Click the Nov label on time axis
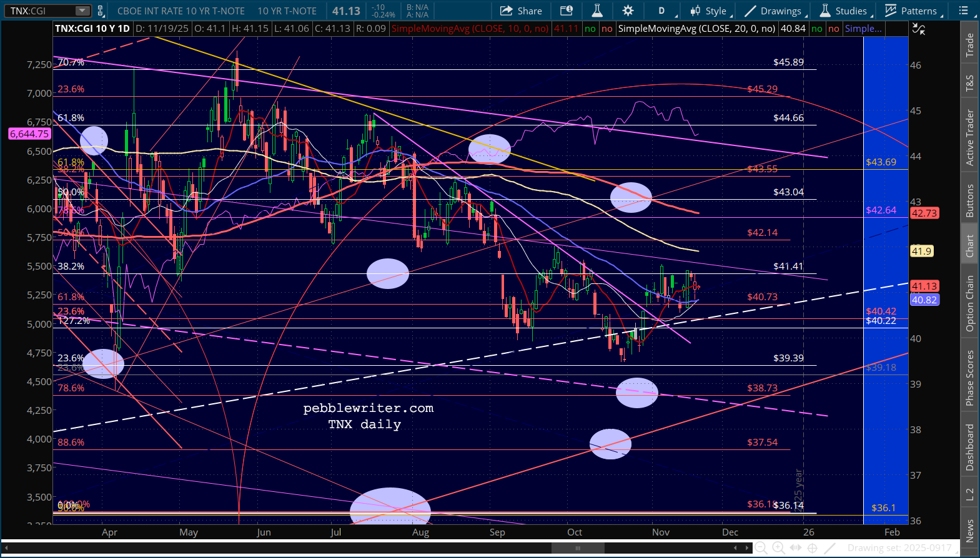This screenshot has width=980, height=558. (x=661, y=532)
